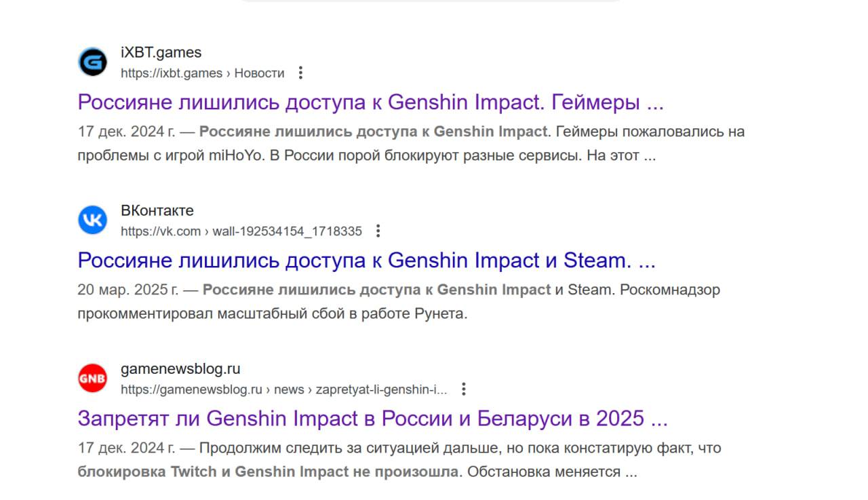Click the vk.com wall-192534154_1718335 breadcrumb
The image size is (868, 500).
point(241,231)
